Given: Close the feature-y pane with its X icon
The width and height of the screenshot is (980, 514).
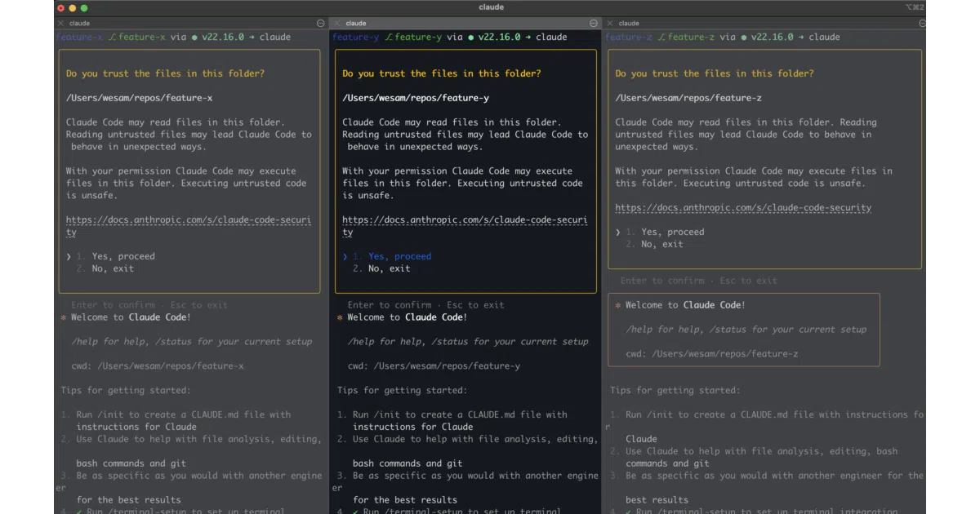Looking at the screenshot, I should click(x=336, y=24).
